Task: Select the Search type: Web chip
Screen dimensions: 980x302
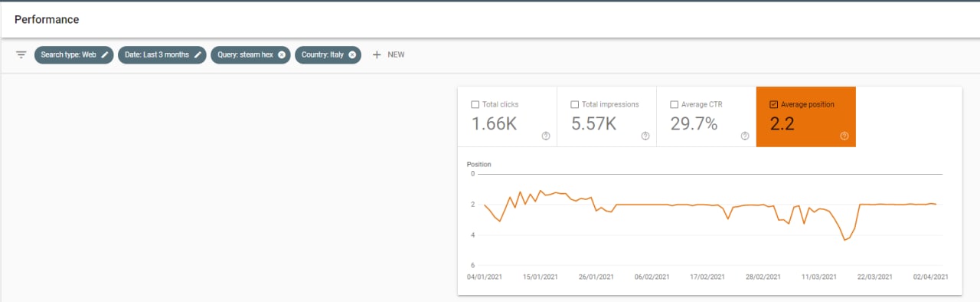Action: coord(74,54)
